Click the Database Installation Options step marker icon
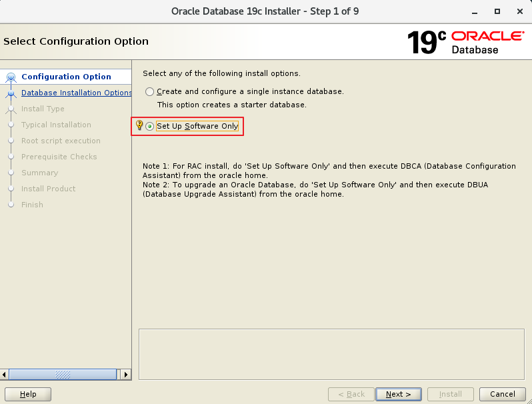Viewport: 532px width, 404px height. click(11, 93)
